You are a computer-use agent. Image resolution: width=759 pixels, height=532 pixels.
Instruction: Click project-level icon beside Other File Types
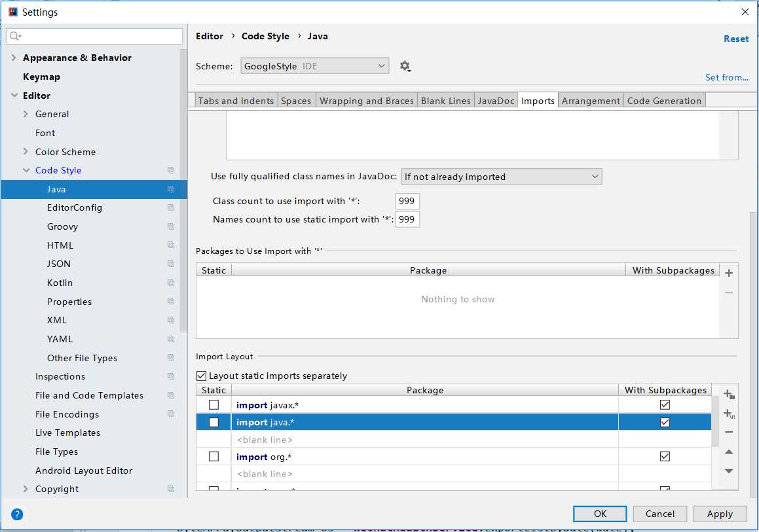click(x=171, y=357)
